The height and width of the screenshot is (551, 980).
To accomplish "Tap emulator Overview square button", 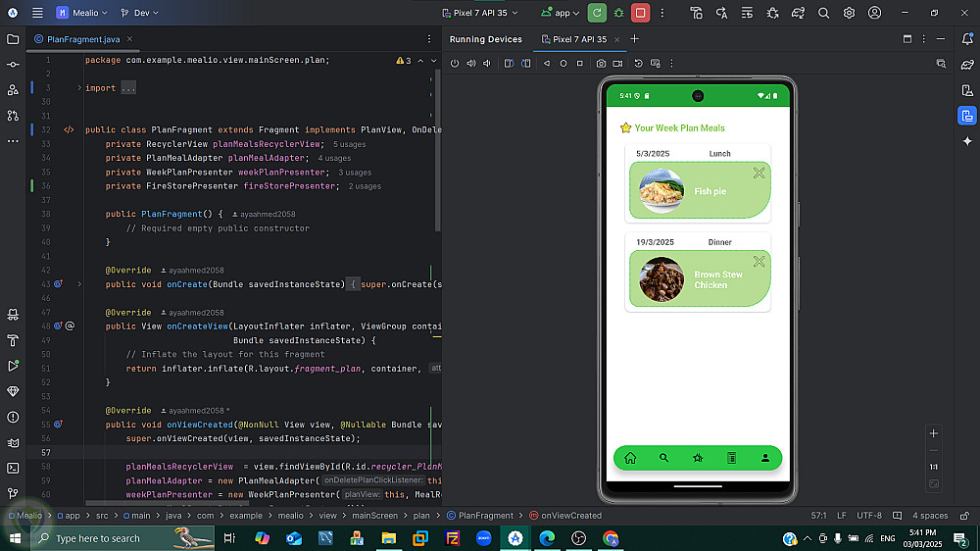I will 580,63.
